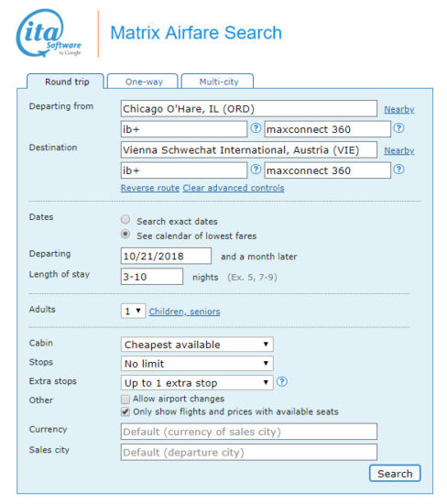Open the Stops dropdown
447x504 pixels.
197,364
